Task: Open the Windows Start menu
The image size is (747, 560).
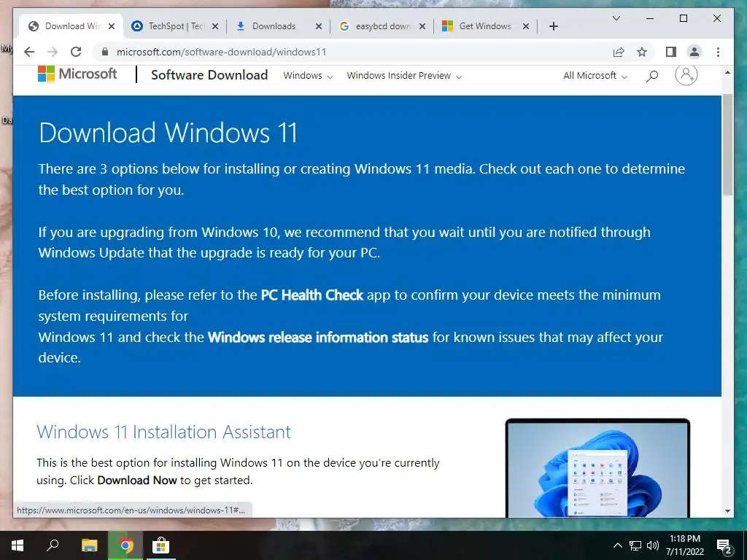Action: [18, 545]
